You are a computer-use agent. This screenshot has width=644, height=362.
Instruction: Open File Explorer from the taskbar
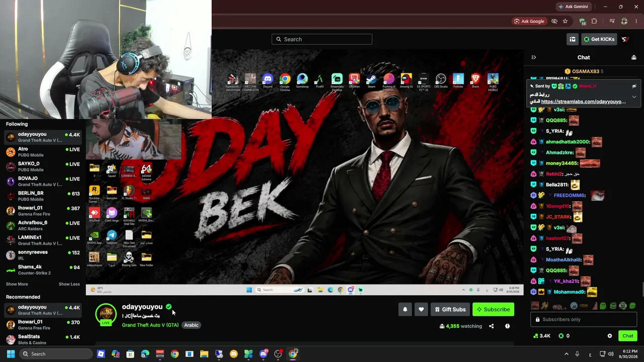point(204,354)
